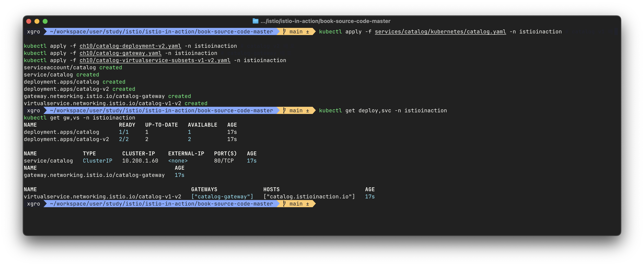Screen dimensions: 644x266
Task: Click the 2/2 ready value for catalog-v2
Action: [x=124, y=139]
